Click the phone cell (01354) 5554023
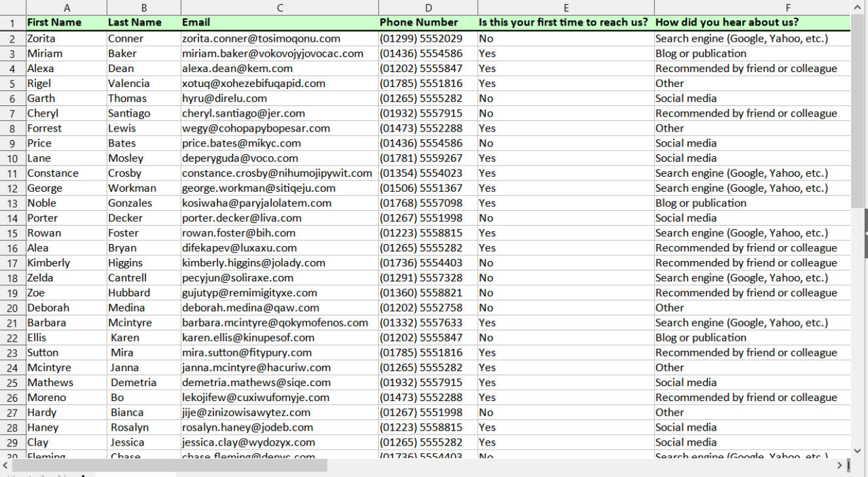The width and height of the screenshot is (868, 477). (x=428, y=173)
